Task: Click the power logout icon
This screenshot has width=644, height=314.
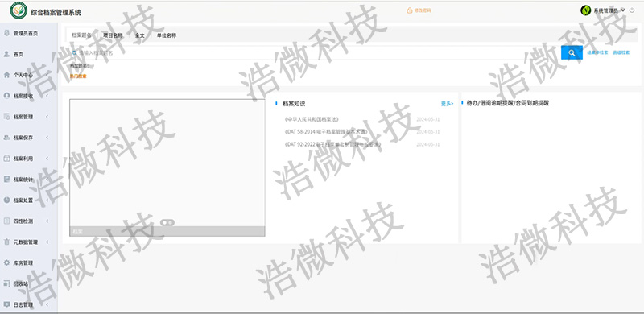Action: [x=632, y=10]
